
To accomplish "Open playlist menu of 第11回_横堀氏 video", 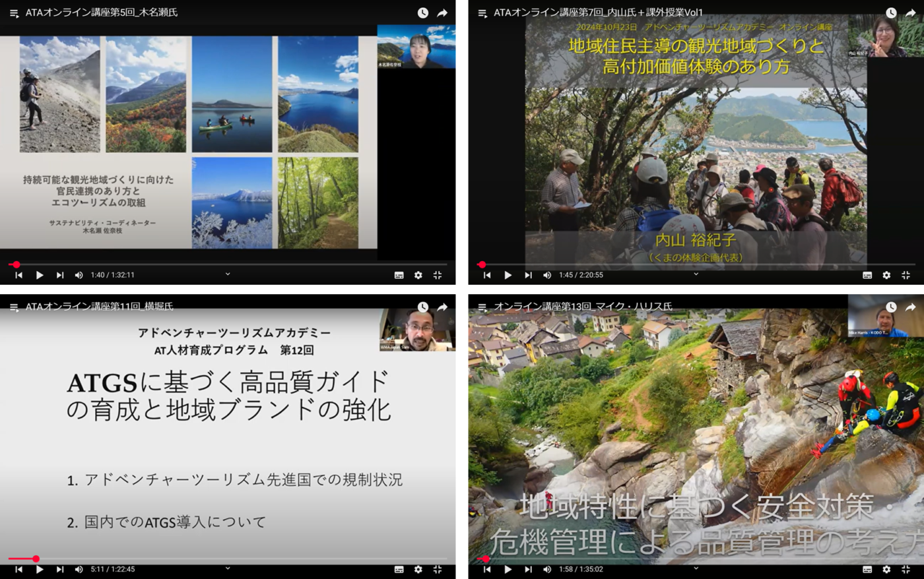I will click(x=14, y=307).
